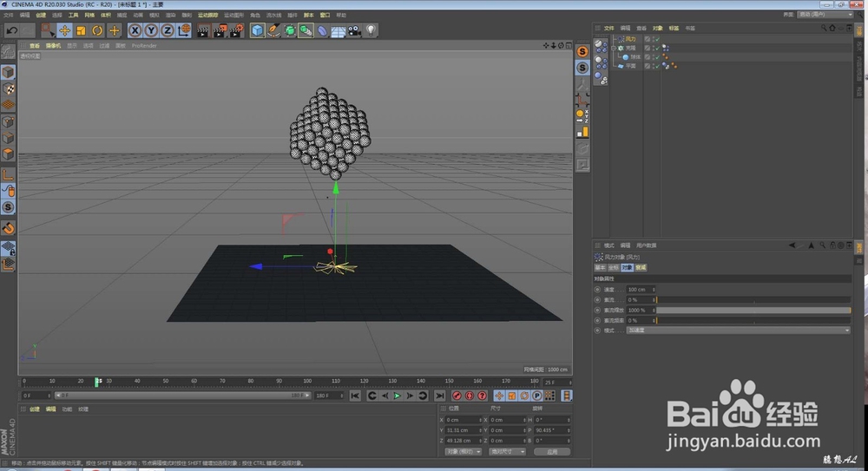Click timeline ruler at frame 100
The image size is (868, 471).
tap(307, 382)
